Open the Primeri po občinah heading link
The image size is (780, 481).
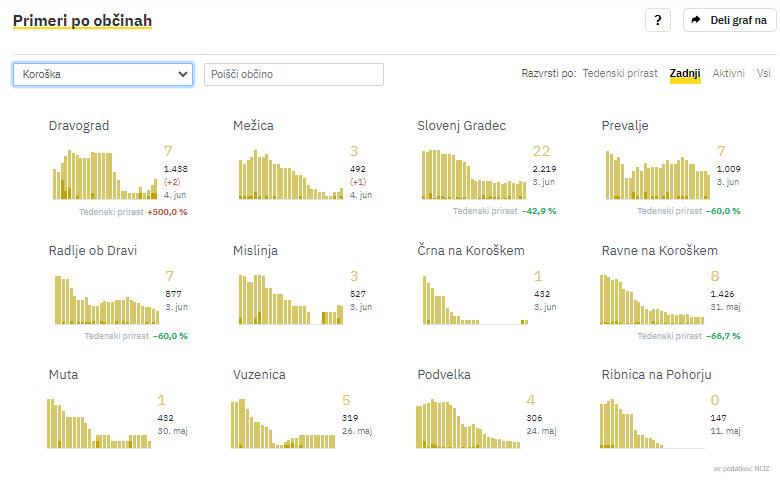(x=82, y=21)
